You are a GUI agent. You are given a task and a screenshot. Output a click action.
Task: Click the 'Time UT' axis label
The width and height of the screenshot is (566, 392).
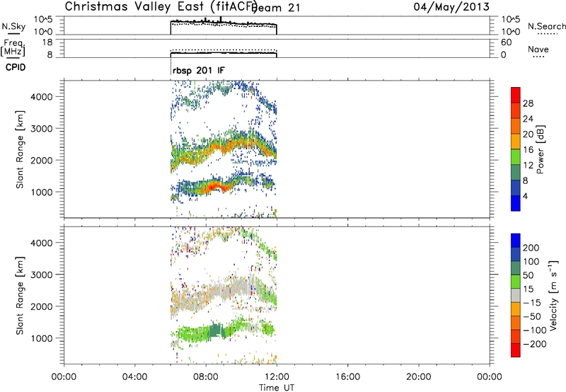(x=277, y=388)
